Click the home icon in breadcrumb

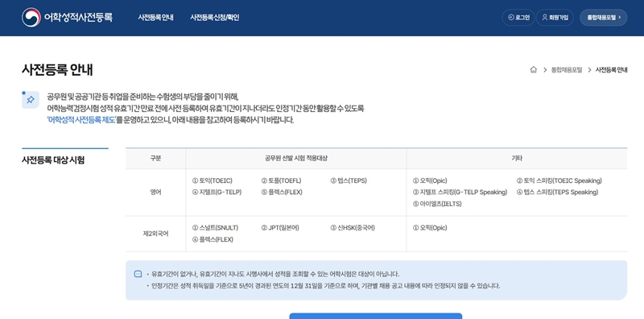click(x=534, y=70)
